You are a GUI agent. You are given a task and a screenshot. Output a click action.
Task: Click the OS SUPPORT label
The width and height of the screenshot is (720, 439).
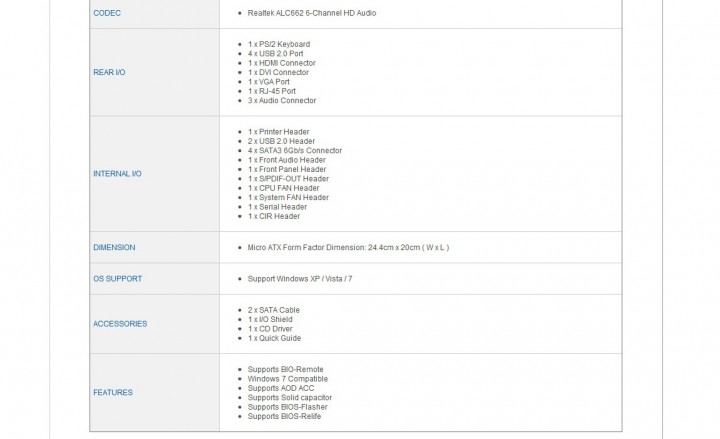coord(117,278)
